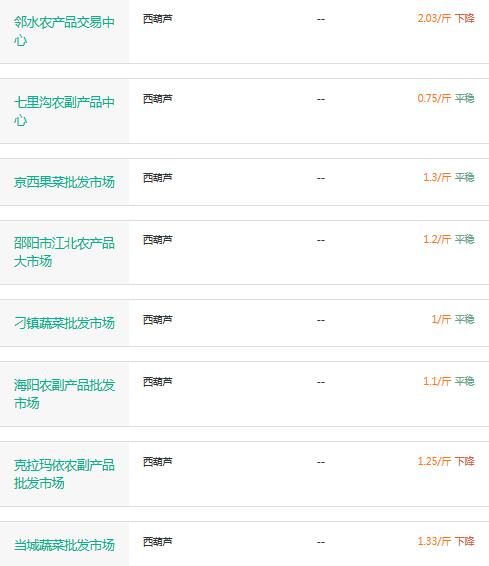Select 西葫芦 in the 京西果菜 row

tap(158, 178)
